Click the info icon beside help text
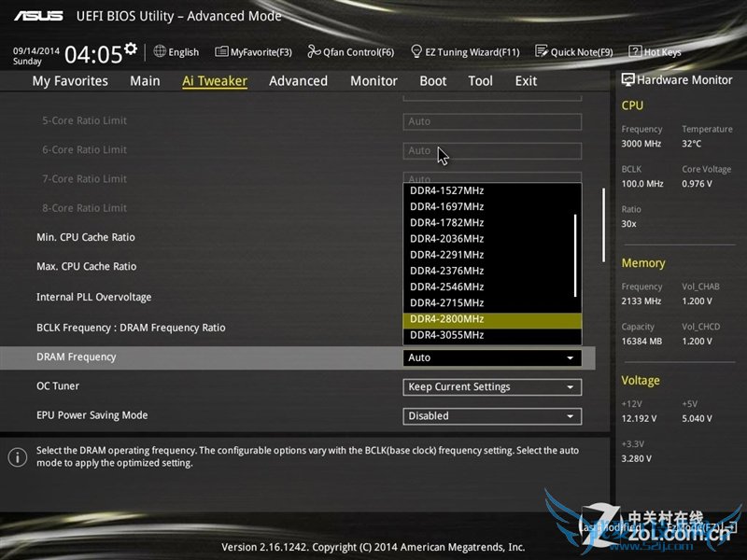The height and width of the screenshot is (560, 747). pos(18,457)
